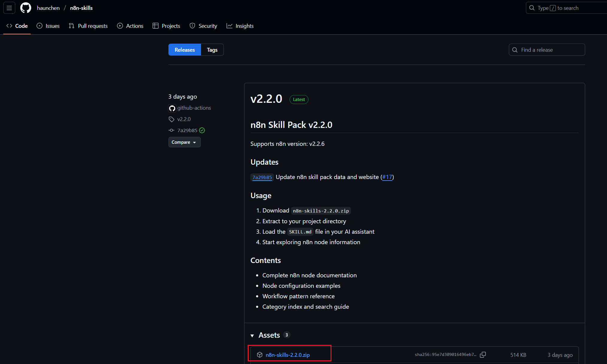
Task: Collapse the Assets section triangle
Action: 252,336
